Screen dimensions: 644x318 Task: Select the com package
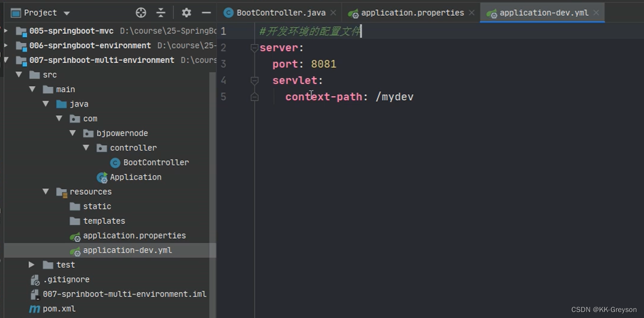[x=90, y=119]
